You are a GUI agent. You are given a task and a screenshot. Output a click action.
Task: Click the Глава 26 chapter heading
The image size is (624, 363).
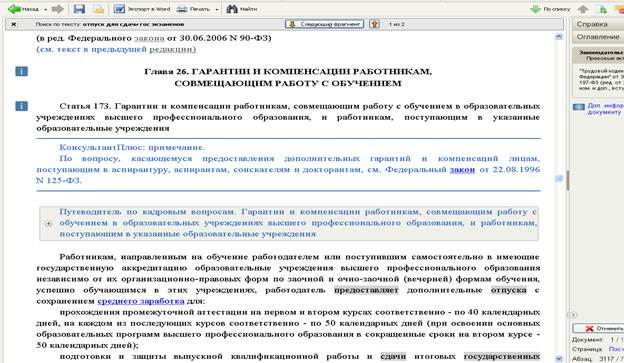tap(288, 78)
